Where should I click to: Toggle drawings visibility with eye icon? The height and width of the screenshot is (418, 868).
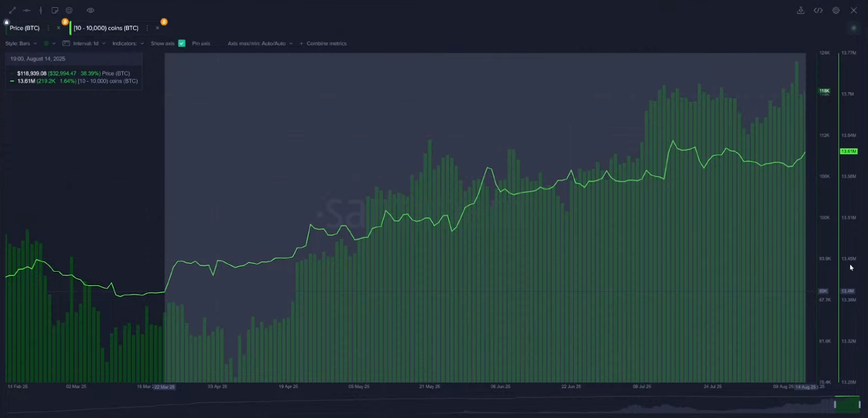pyautogui.click(x=91, y=10)
